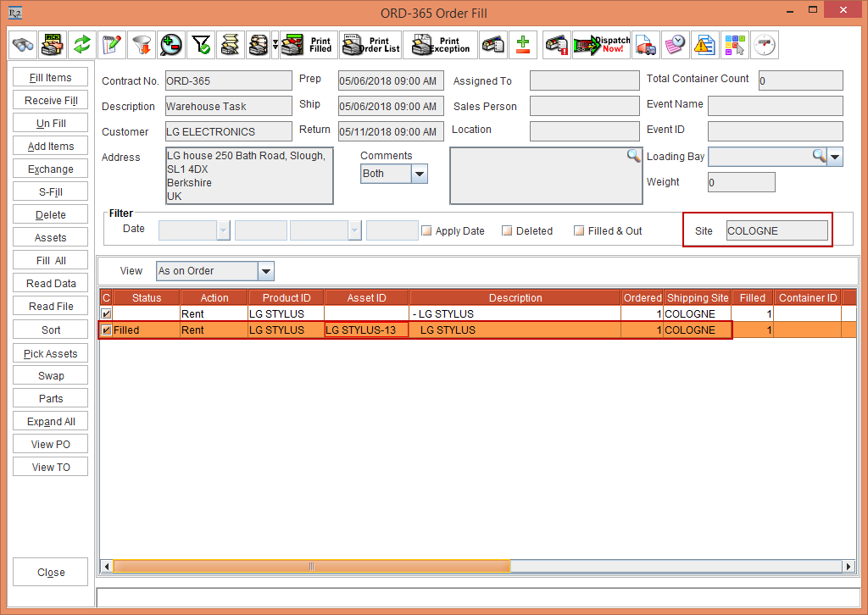868x615 pixels.
Task: Click the green plus red minus icon
Action: point(523,45)
